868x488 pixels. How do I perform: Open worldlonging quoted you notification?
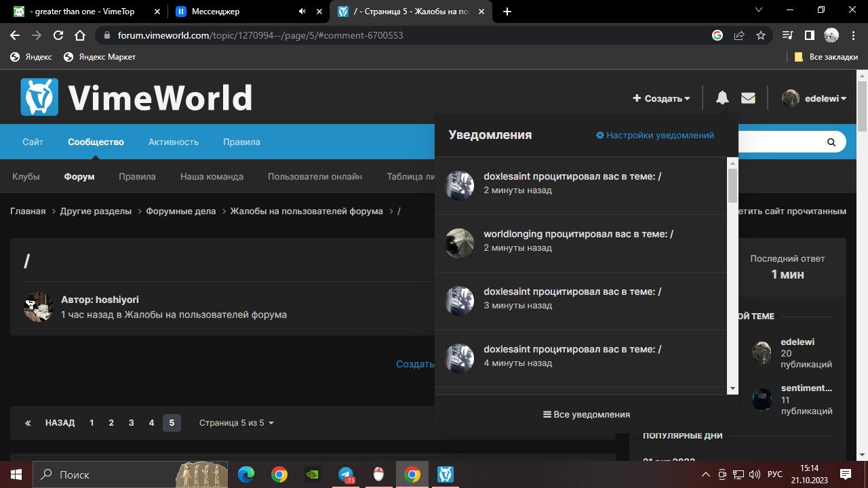coord(578,234)
